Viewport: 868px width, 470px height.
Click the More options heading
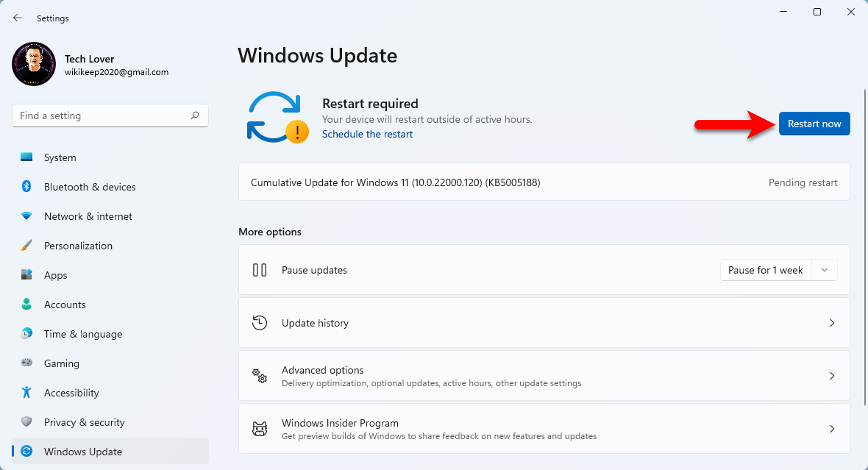pos(269,232)
